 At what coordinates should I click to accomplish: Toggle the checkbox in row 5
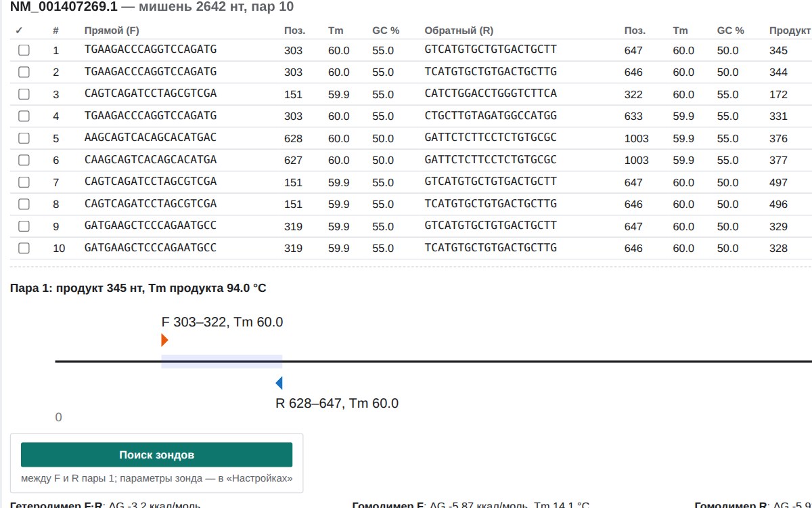(24, 138)
